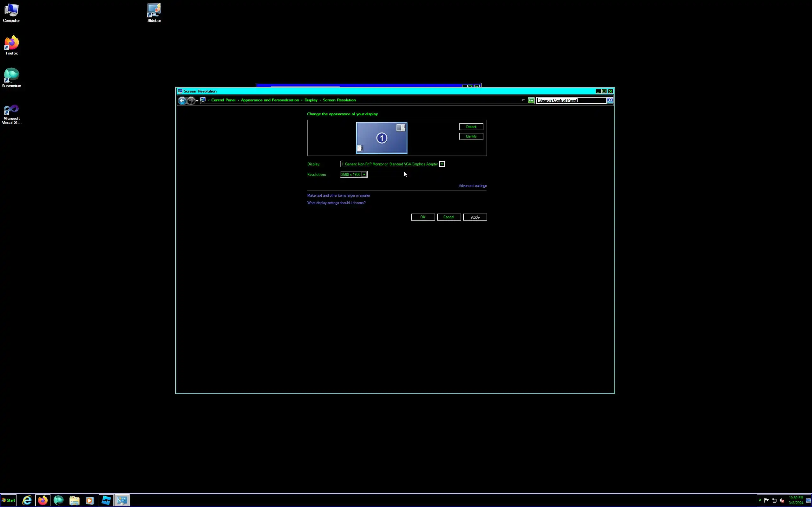Open the Resolution dropdown
This screenshot has width=812, height=507.
point(364,174)
